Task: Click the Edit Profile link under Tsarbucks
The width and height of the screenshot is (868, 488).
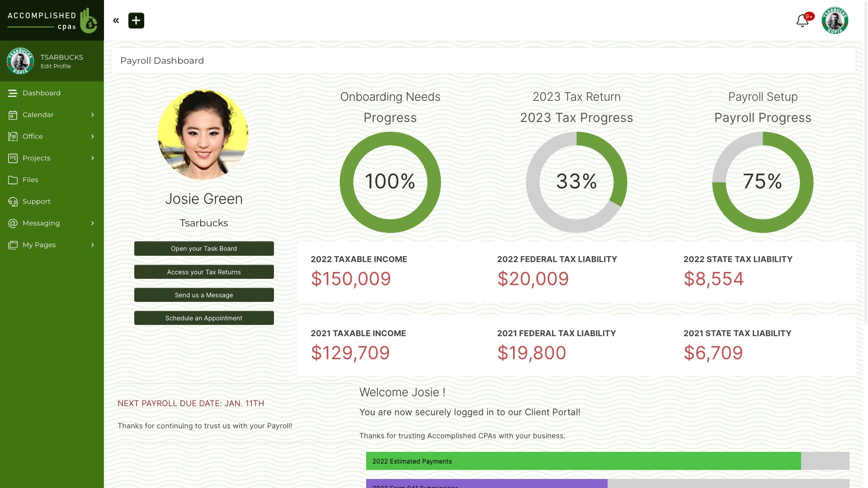Action: 55,66
